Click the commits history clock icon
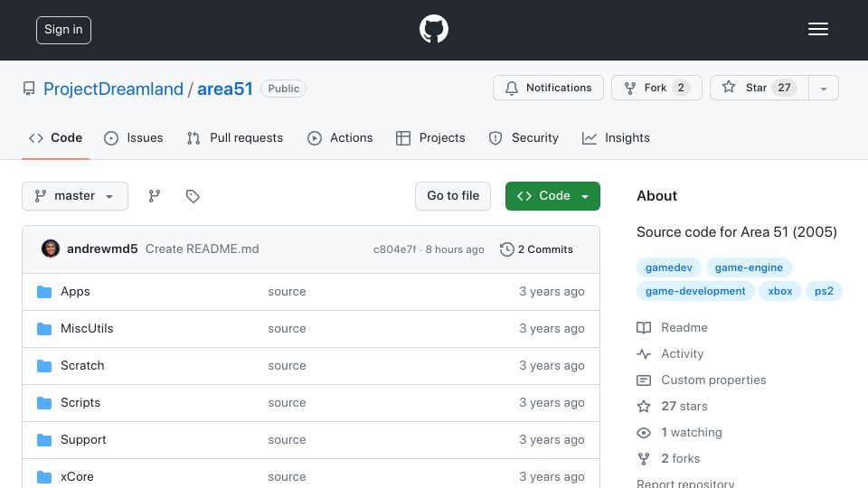The width and height of the screenshot is (868, 488). click(506, 249)
